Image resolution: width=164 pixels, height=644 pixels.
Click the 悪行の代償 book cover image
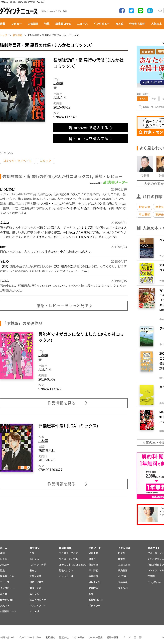click(x=23, y=89)
